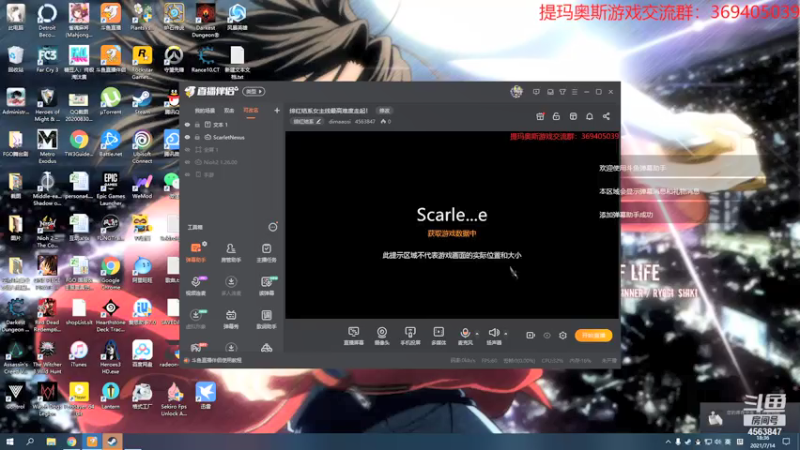Switch to the 我的场景 tab

click(205, 110)
